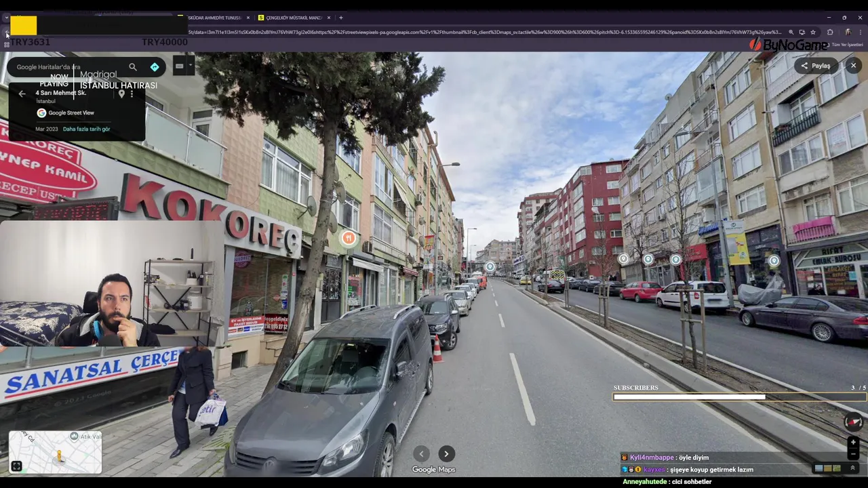This screenshot has height=488, width=868.
Task: Expand the keyboard input dropdown arrow
Action: 191,66
